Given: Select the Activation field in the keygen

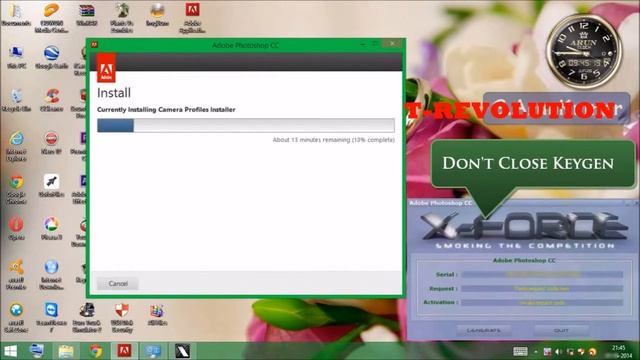Looking at the screenshot, I should click(x=542, y=302).
